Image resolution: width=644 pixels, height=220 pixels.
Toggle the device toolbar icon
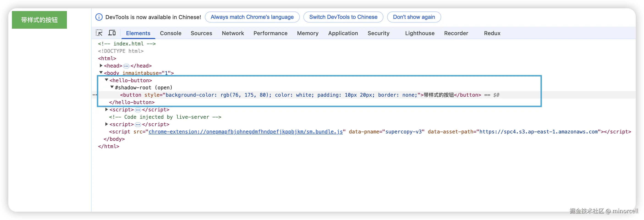click(112, 33)
